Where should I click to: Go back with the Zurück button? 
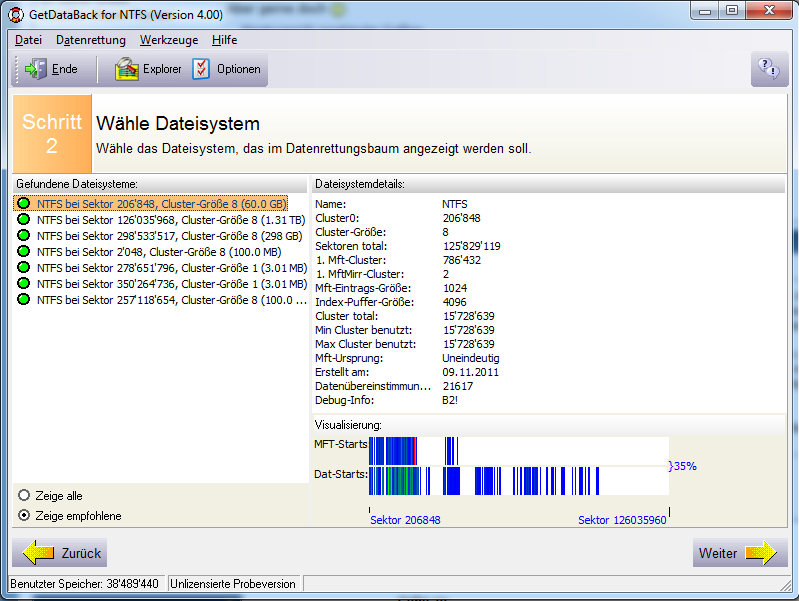click(x=60, y=553)
